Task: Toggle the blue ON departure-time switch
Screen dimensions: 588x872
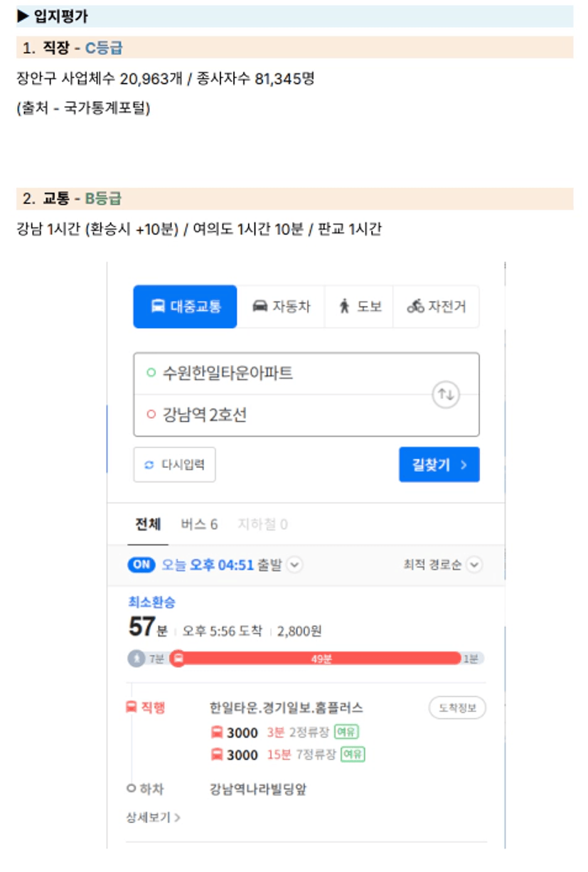Action: pyautogui.click(x=141, y=565)
